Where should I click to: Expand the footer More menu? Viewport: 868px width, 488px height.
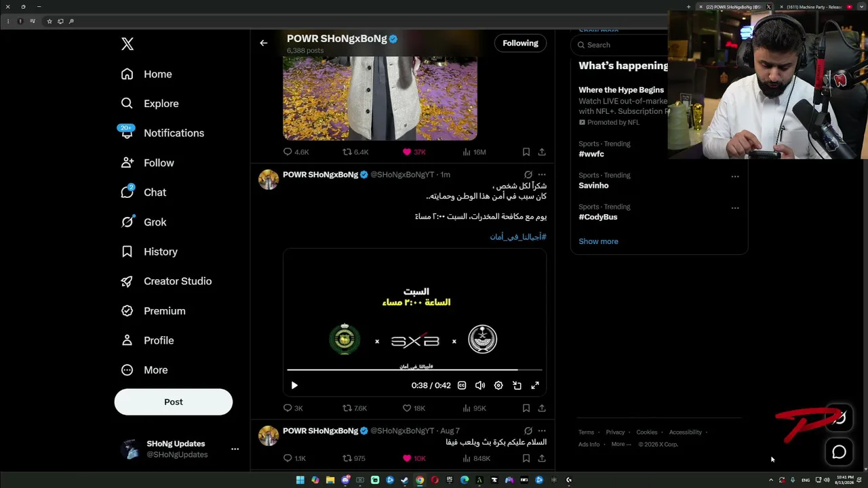(620, 445)
